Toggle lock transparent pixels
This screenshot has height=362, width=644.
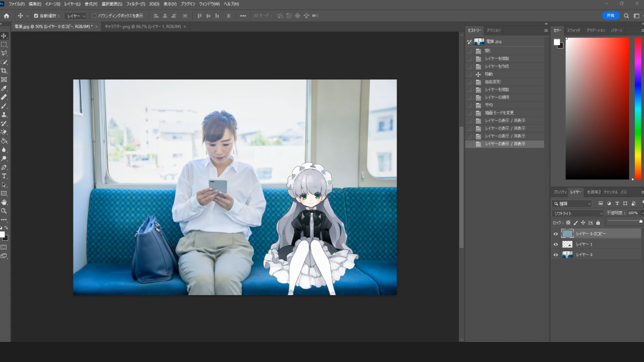coord(568,223)
